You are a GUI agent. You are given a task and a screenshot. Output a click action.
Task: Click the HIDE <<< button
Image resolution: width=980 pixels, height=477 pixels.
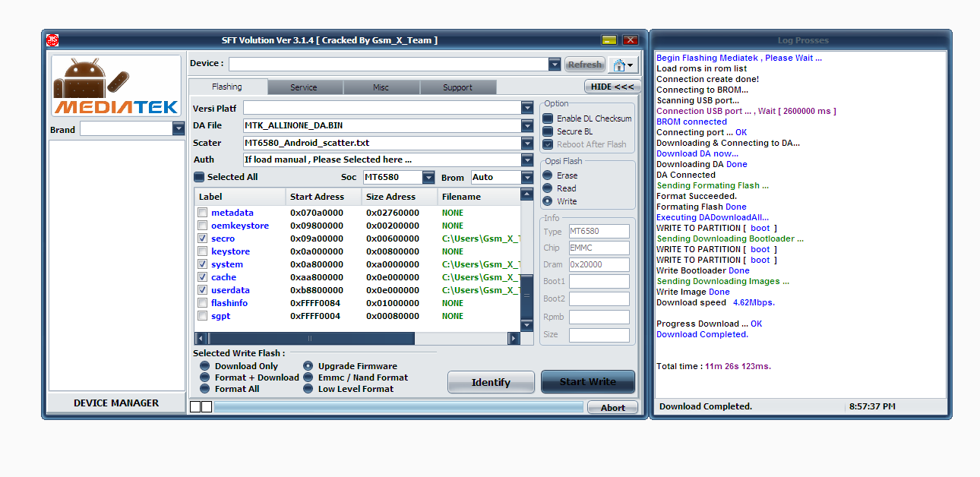coord(612,87)
